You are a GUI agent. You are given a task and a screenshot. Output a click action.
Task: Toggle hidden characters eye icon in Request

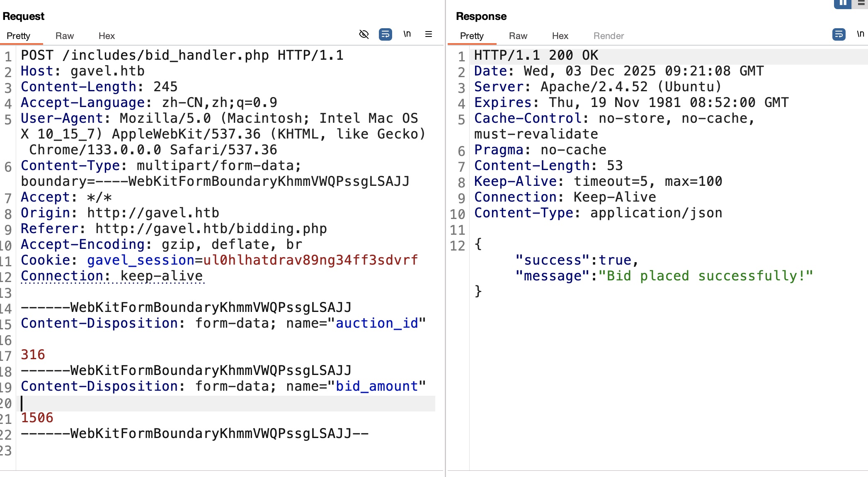(364, 34)
